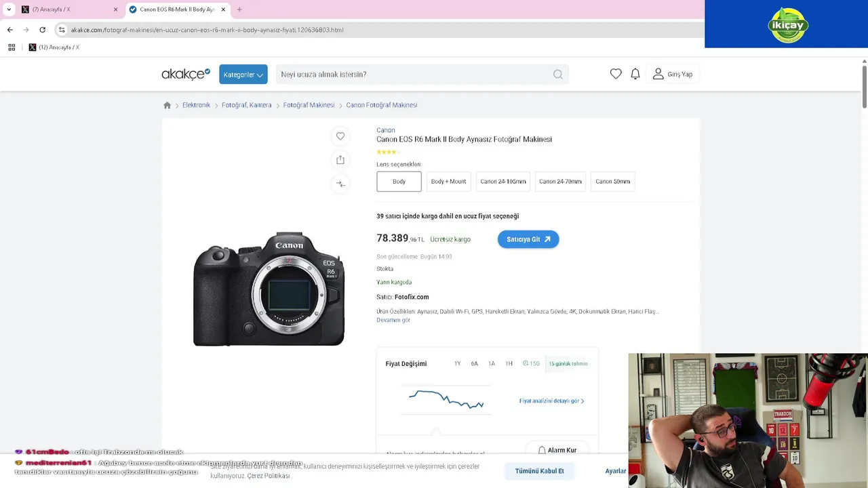Open (12) Anasayfa / X bookmark
This screenshot has width=868, height=488.
54,47
